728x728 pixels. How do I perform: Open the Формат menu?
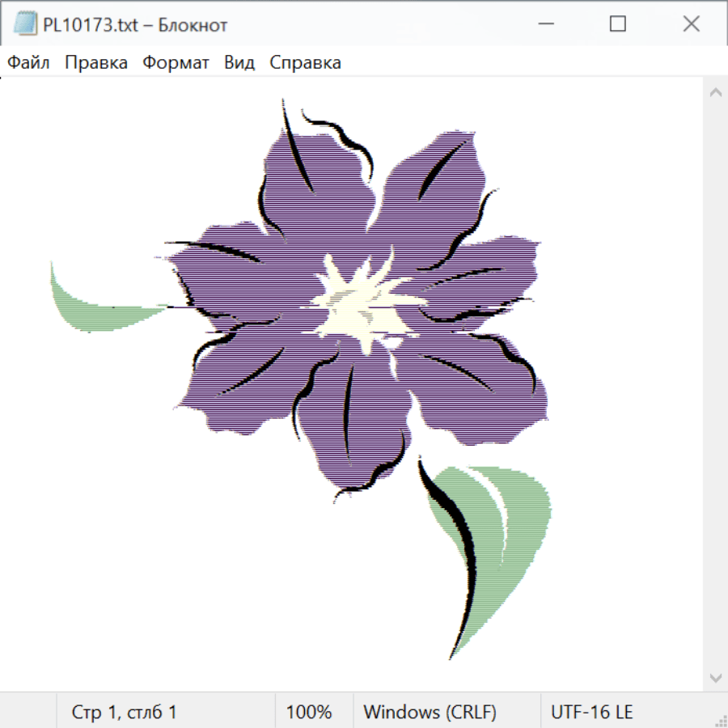(176, 63)
